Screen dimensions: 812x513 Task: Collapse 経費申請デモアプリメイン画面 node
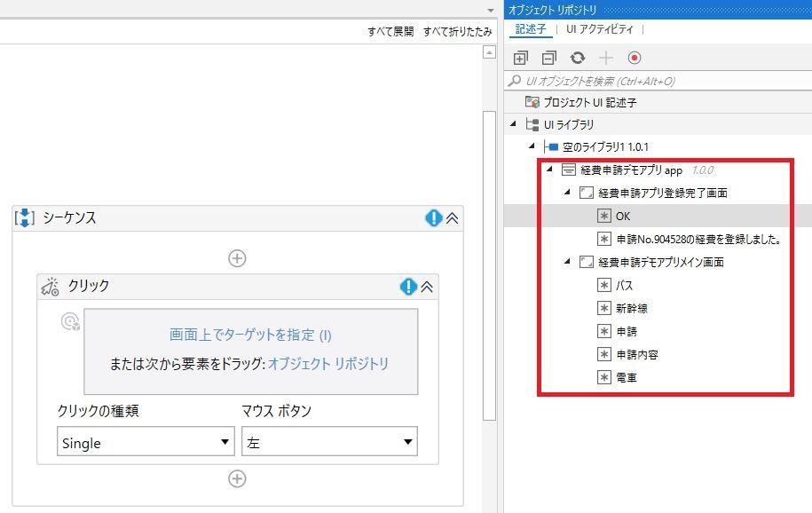click(567, 261)
